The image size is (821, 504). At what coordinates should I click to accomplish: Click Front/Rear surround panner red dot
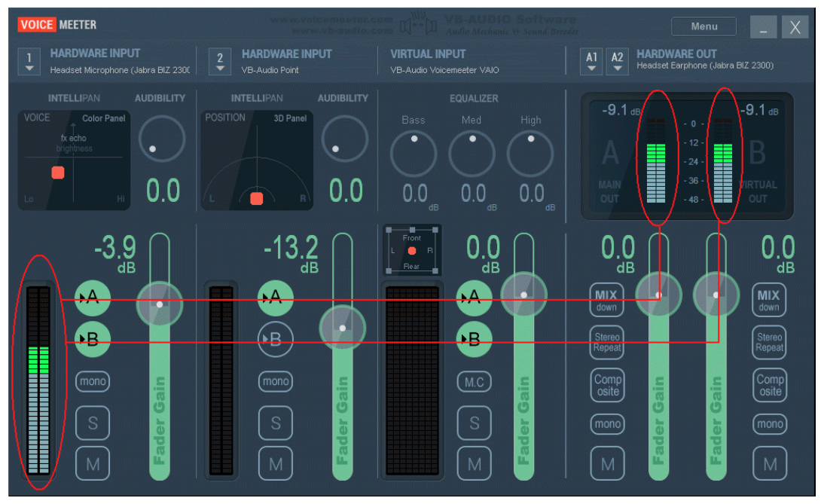point(412,251)
